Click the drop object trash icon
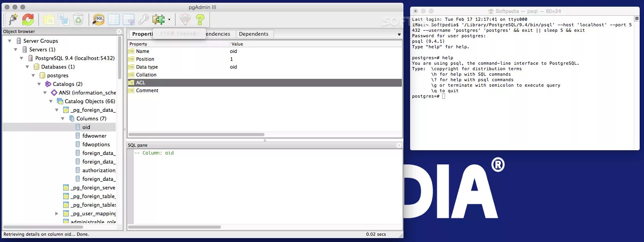 [x=78, y=19]
